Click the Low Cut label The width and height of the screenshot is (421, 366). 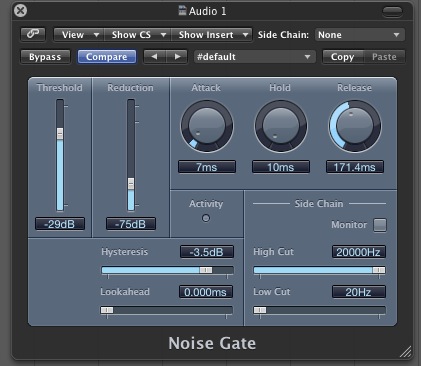(x=272, y=292)
